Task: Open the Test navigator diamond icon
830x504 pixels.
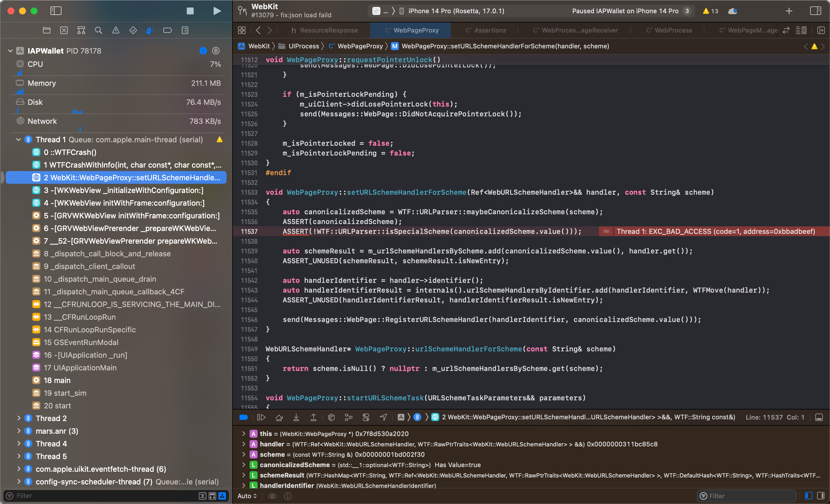Action: click(133, 30)
